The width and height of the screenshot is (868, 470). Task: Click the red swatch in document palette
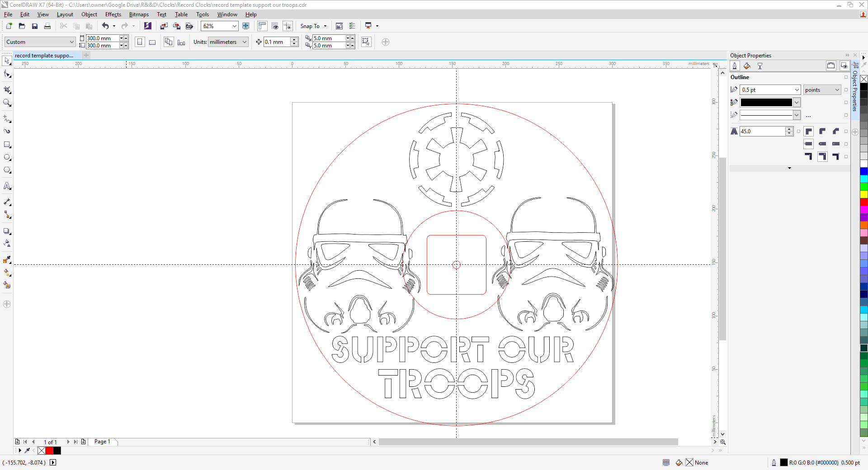coord(49,451)
